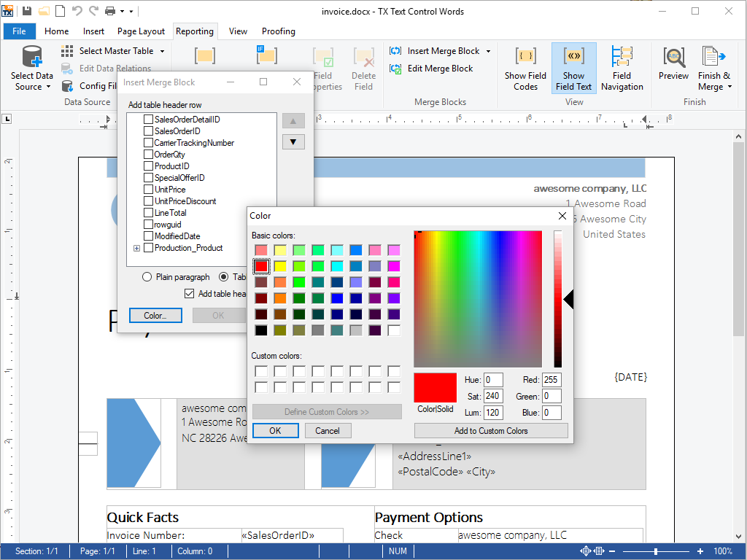The width and height of the screenshot is (747, 560).
Task: Open the Field Navigation panel
Action: tap(622, 68)
